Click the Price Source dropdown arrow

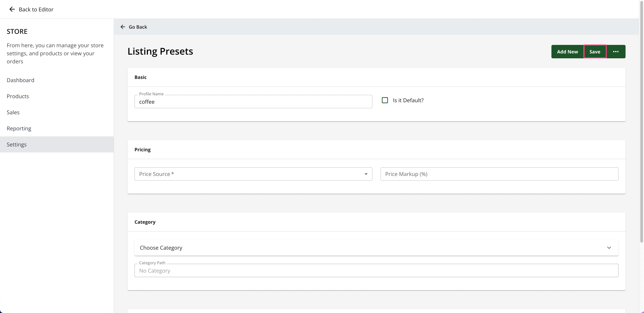point(366,174)
